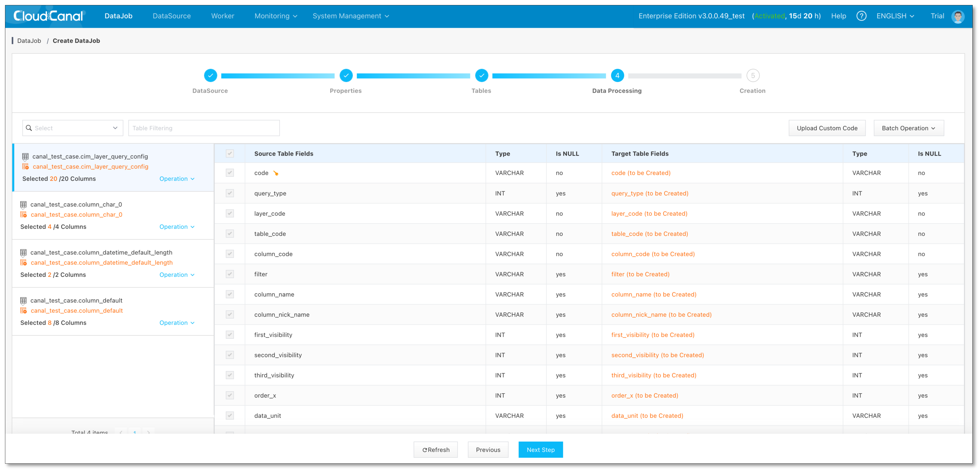Click the magnifier icon in the Select box
Image resolution: width=980 pixels, height=471 pixels.
pos(29,128)
